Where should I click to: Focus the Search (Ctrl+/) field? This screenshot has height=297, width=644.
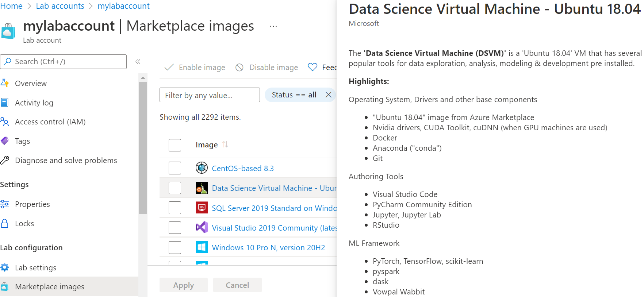pyautogui.click(x=64, y=62)
